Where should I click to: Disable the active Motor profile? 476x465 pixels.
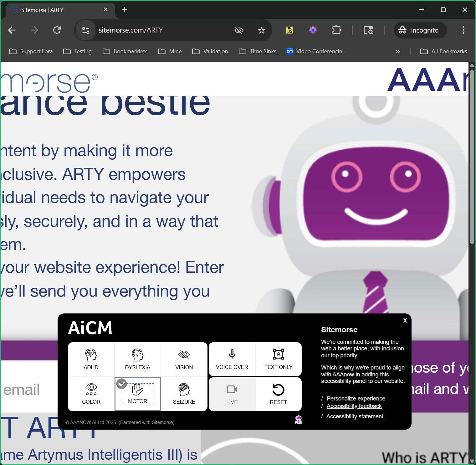pyautogui.click(x=138, y=394)
